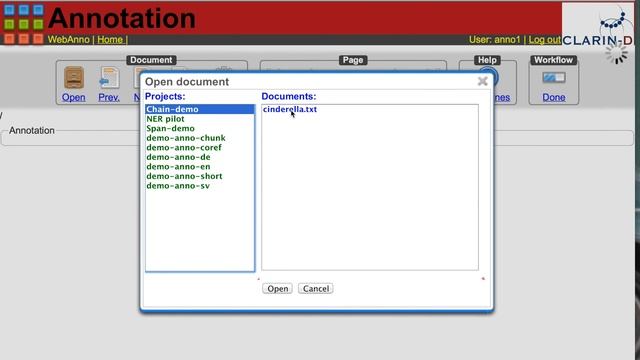Viewport: 640px width, 360px height.
Task: Select the demo-anno-short project
Action: [200, 176]
